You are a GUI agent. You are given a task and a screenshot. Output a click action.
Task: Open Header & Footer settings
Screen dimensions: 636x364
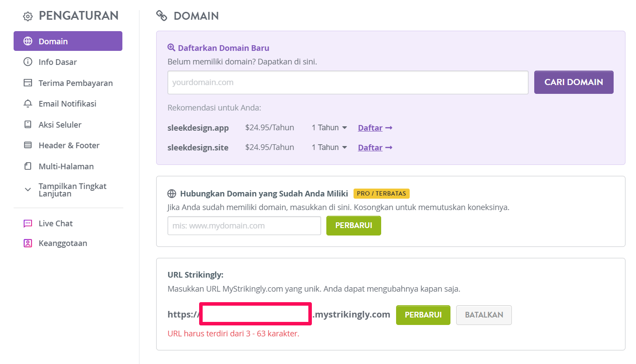[x=68, y=145]
